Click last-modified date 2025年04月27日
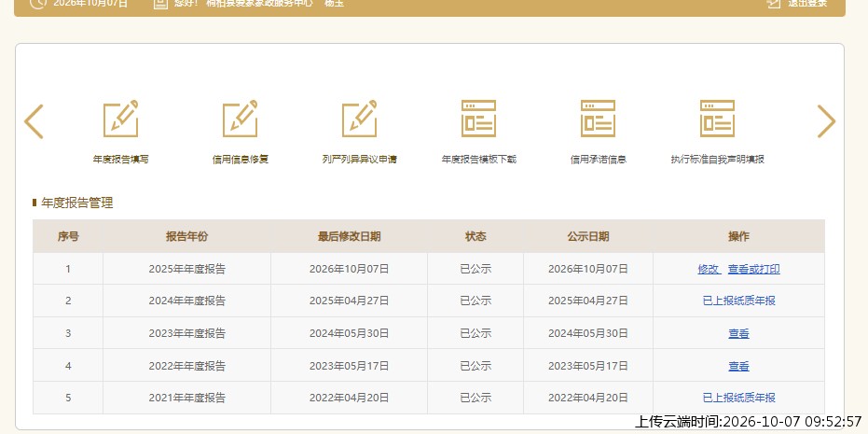This screenshot has height=434, width=868. coord(350,301)
